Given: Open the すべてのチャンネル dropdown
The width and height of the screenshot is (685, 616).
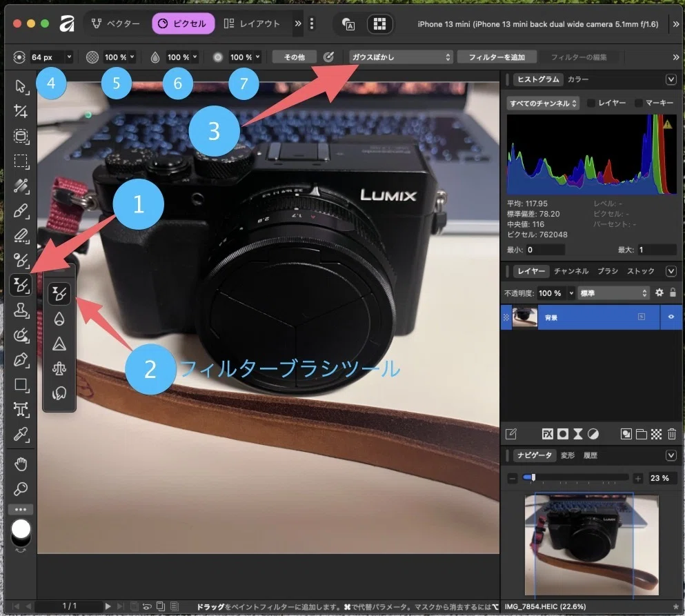Looking at the screenshot, I should point(543,103).
